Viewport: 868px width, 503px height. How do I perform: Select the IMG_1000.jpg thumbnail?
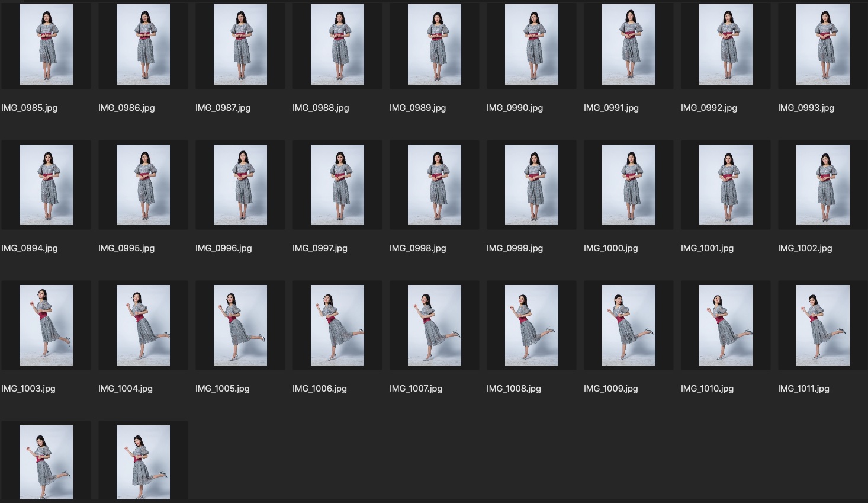pos(629,185)
